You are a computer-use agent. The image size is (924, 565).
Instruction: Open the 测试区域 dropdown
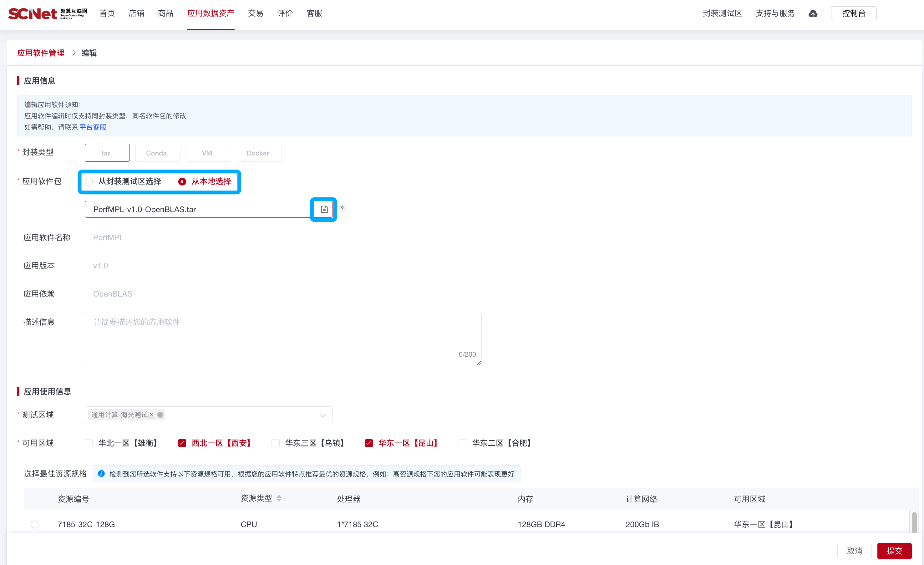click(x=322, y=415)
